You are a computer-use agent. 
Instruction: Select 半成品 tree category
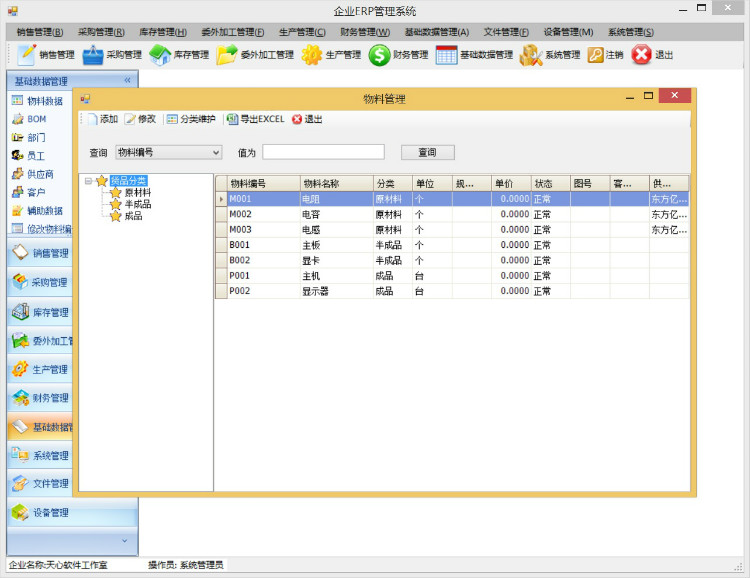click(138, 204)
